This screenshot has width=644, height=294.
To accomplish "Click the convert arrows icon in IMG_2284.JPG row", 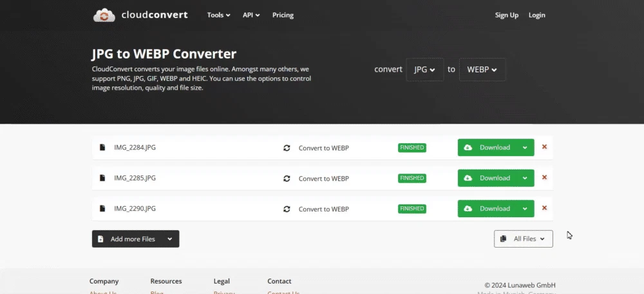I will (x=287, y=148).
